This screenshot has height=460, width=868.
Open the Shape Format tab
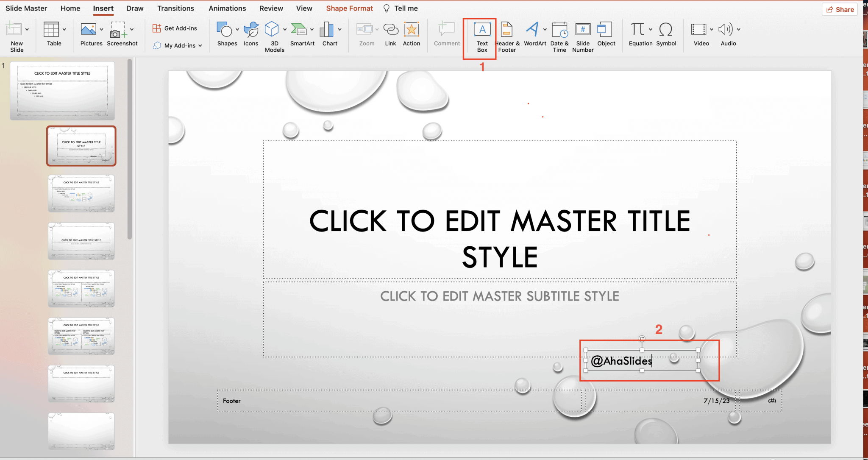[349, 8]
